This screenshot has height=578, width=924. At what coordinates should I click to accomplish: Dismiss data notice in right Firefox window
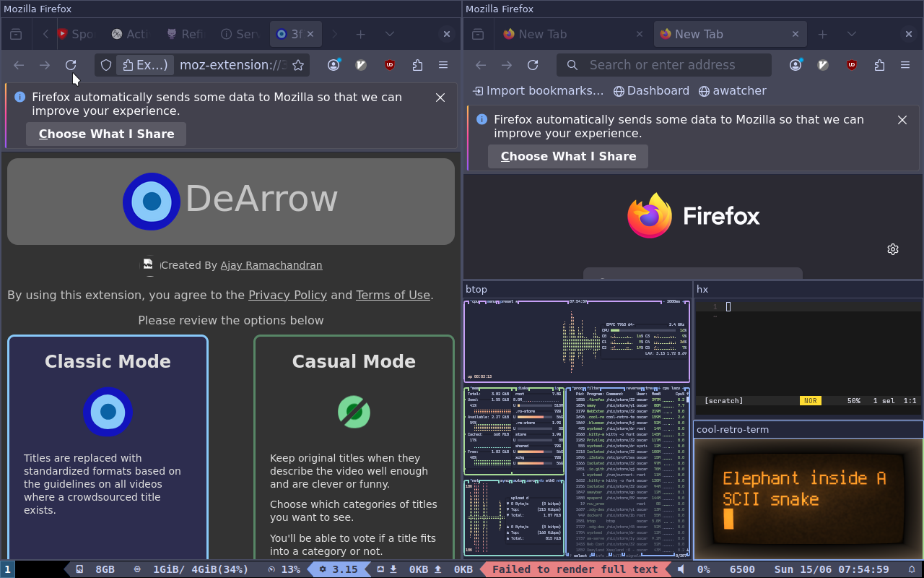point(902,120)
